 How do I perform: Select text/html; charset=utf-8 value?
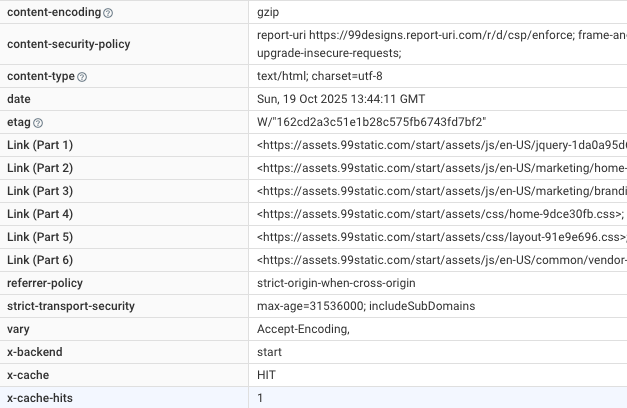coord(319,76)
